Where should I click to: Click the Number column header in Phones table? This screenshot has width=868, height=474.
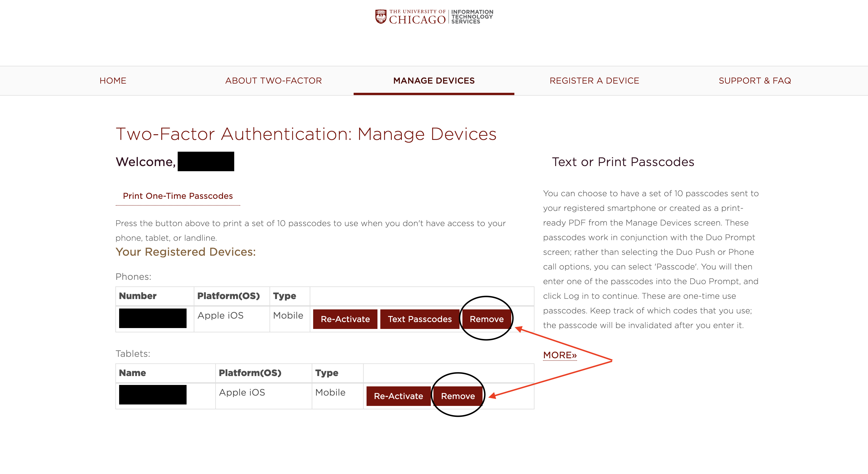137,296
